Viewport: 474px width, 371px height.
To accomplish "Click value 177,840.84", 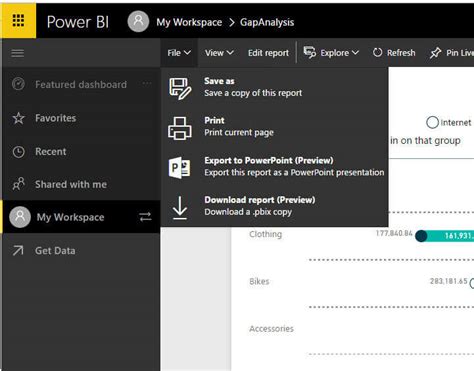I will click(394, 233).
